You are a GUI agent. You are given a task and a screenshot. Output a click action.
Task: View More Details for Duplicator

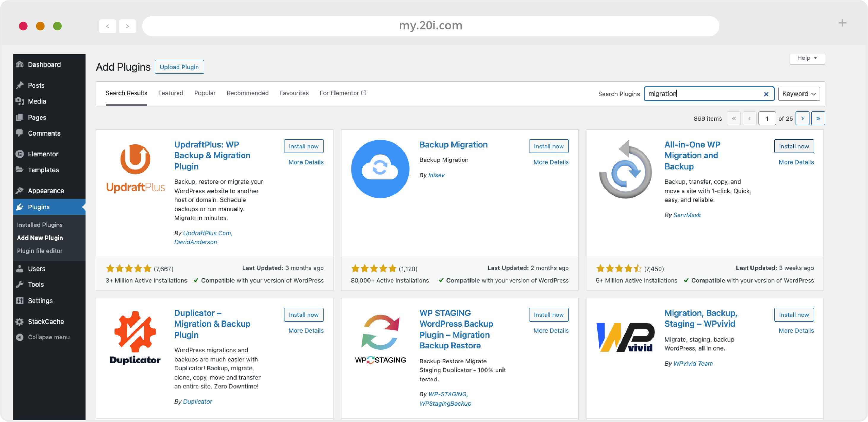(306, 330)
